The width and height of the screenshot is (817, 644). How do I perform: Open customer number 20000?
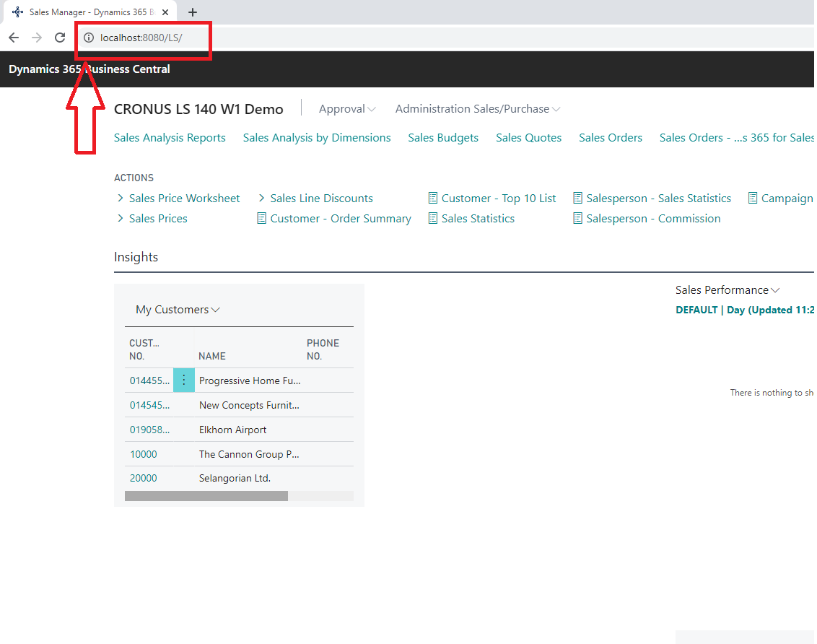coord(144,479)
